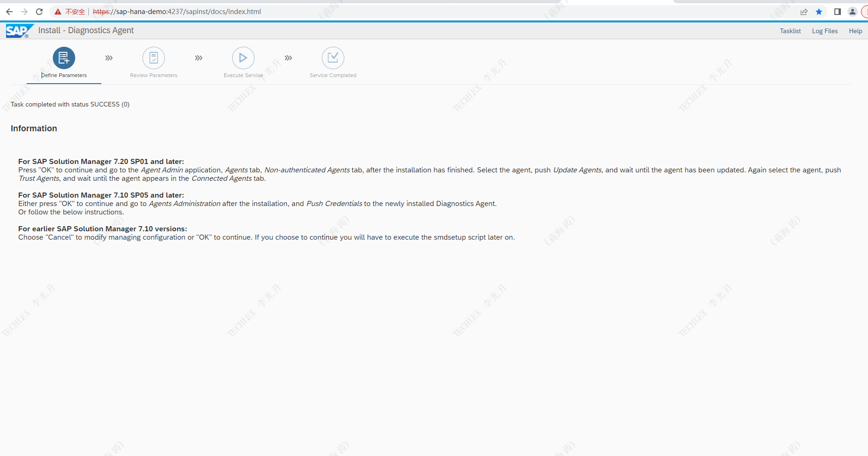Open the browser profile avatar
Image resolution: width=868 pixels, height=456 pixels.
853,12
